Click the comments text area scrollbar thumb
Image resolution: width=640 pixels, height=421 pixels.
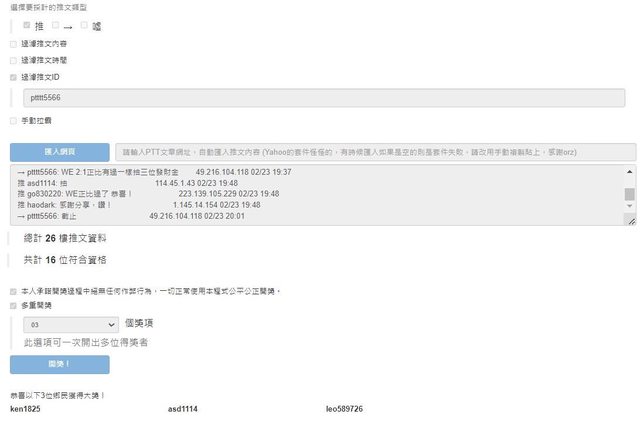(x=629, y=194)
